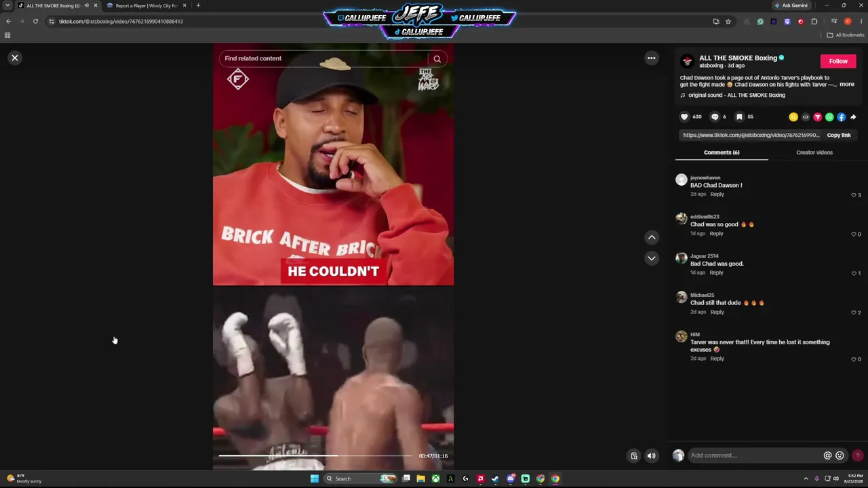Open the emoji picker in comment box
The height and width of the screenshot is (488, 868).
coord(840,455)
